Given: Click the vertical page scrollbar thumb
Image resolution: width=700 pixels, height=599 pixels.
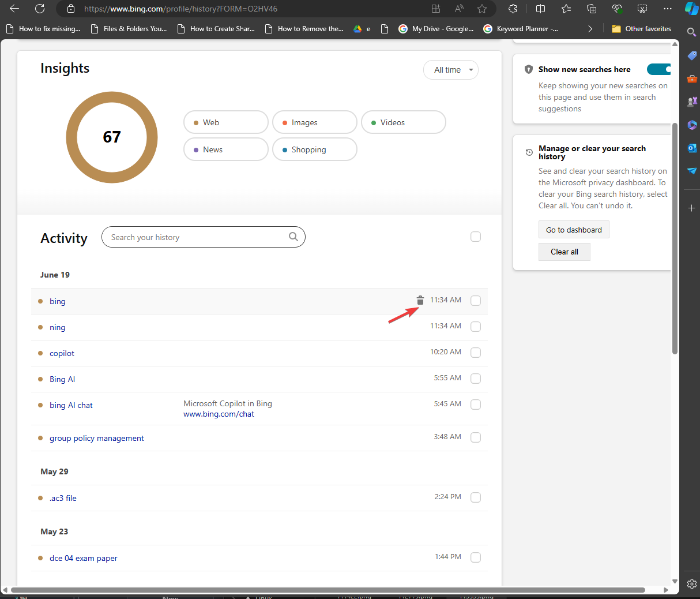Looking at the screenshot, I should point(675,238).
